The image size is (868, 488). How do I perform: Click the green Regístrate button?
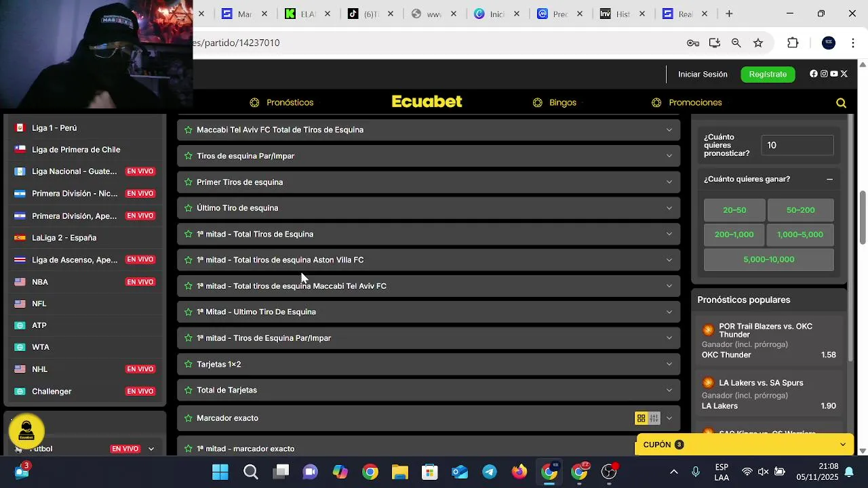tap(768, 74)
